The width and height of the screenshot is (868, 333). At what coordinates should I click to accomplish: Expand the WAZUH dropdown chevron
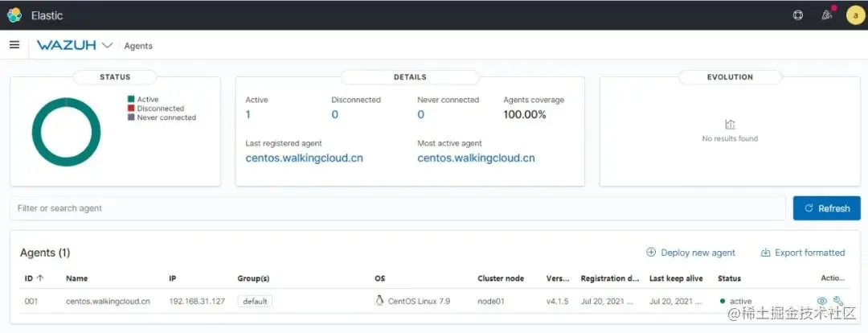[108, 45]
